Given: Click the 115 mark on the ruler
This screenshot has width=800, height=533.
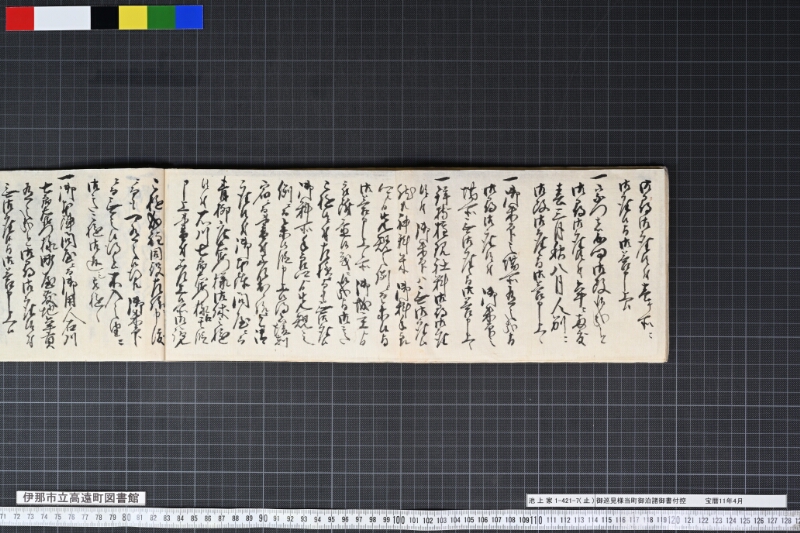Looking at the screenshot, I should pos(606,520).
